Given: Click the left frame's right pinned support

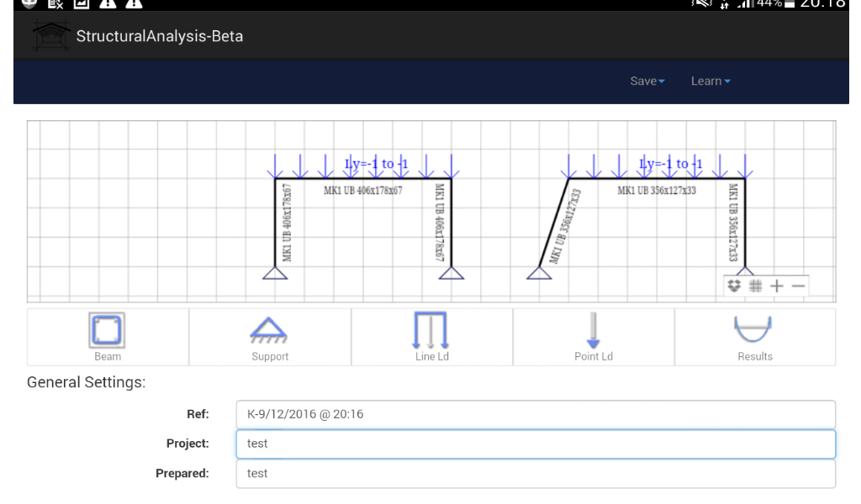Looking at the screenshot, I should [x=452, y=273].
